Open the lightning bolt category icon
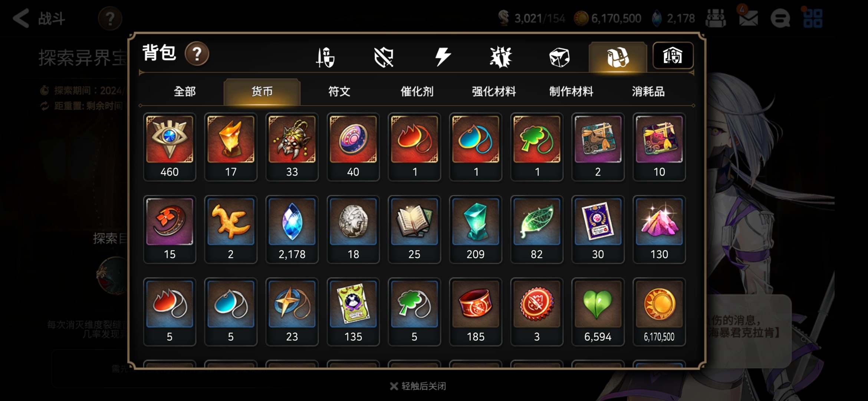Viewport: 868px width, 401px height. 442,57
